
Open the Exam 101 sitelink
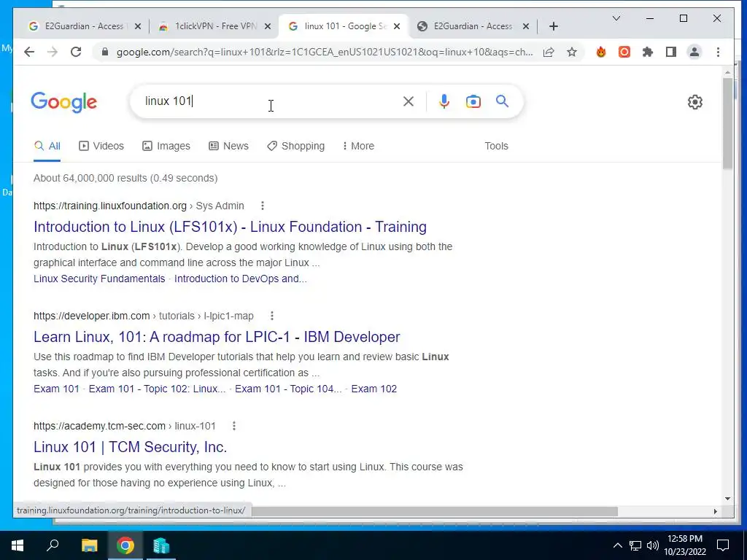coord(56,389)
